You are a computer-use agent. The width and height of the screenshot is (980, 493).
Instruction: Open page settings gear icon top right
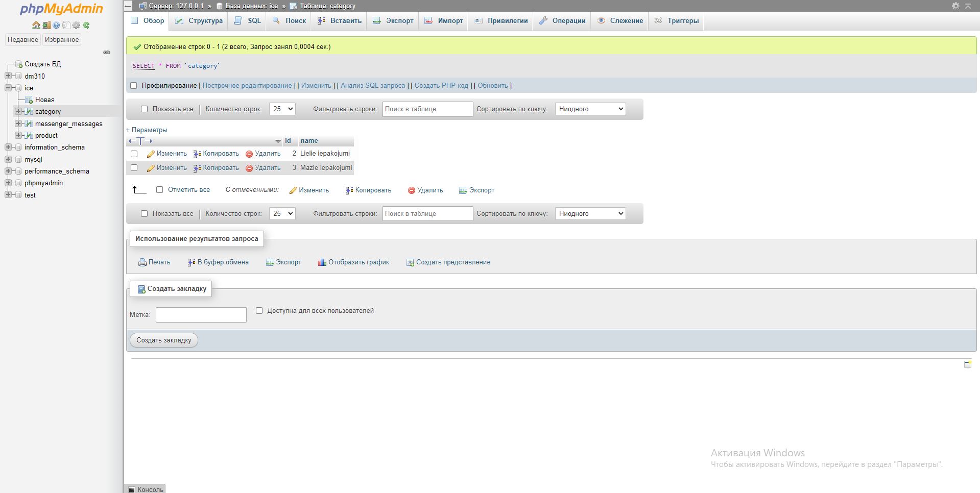point(955,6)
